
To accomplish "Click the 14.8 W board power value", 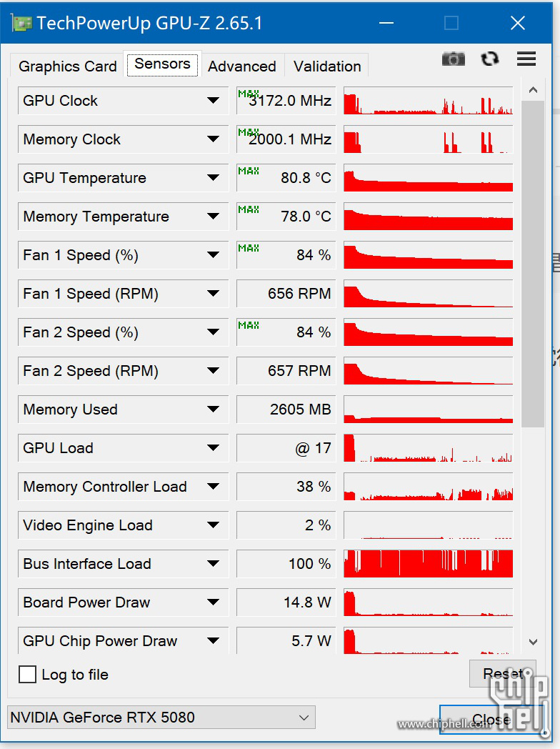I will pyautogui.click(x=286, y=602).
